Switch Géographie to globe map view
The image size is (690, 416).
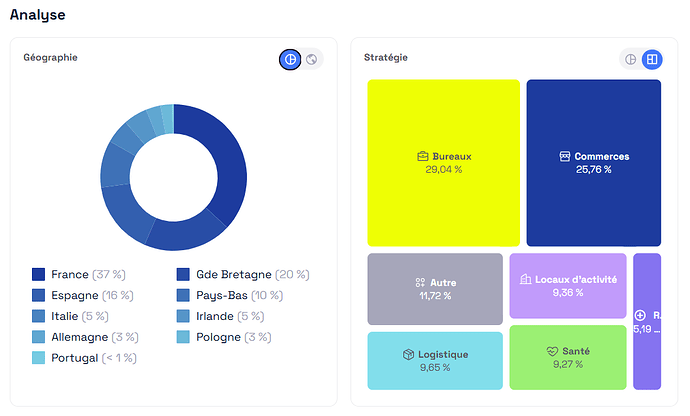pyautogui.click(x=312, y=60)
